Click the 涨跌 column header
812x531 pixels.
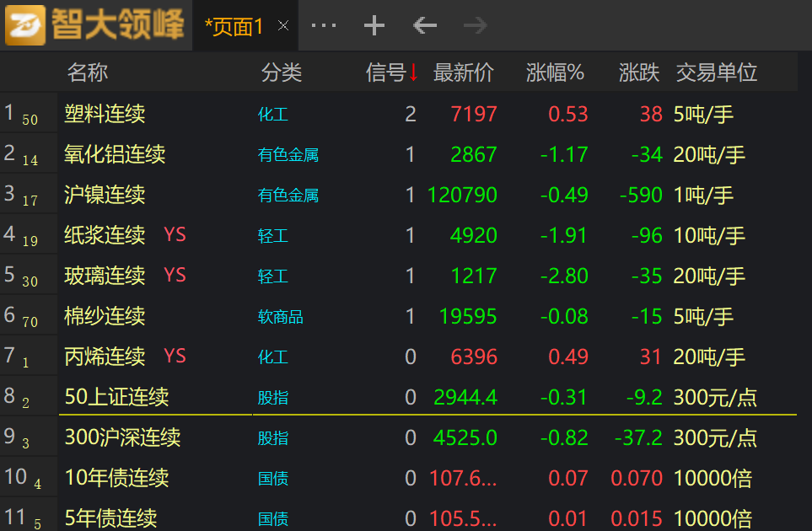tap(639, 72)
